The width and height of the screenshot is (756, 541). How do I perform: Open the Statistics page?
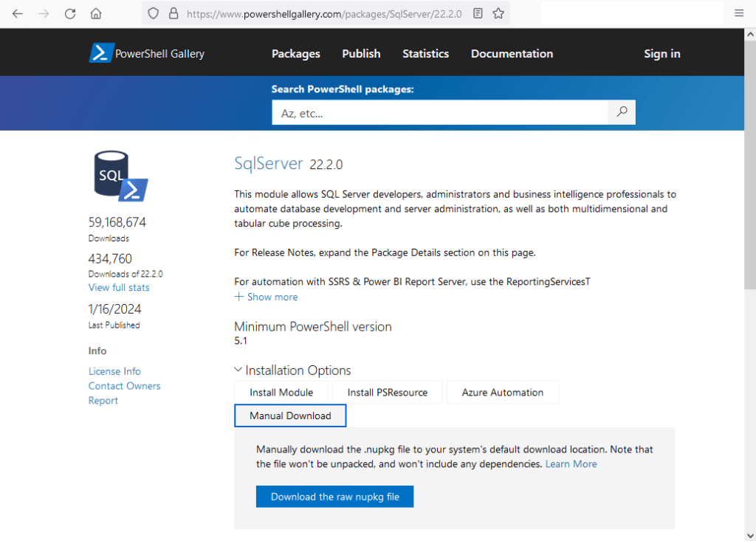(425, 53)
